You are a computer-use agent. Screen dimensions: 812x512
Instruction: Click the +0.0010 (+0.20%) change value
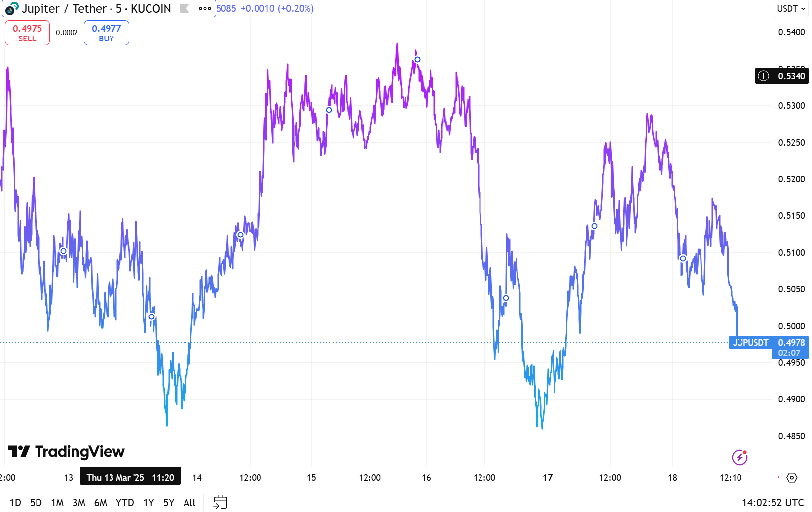pos(277,8)
